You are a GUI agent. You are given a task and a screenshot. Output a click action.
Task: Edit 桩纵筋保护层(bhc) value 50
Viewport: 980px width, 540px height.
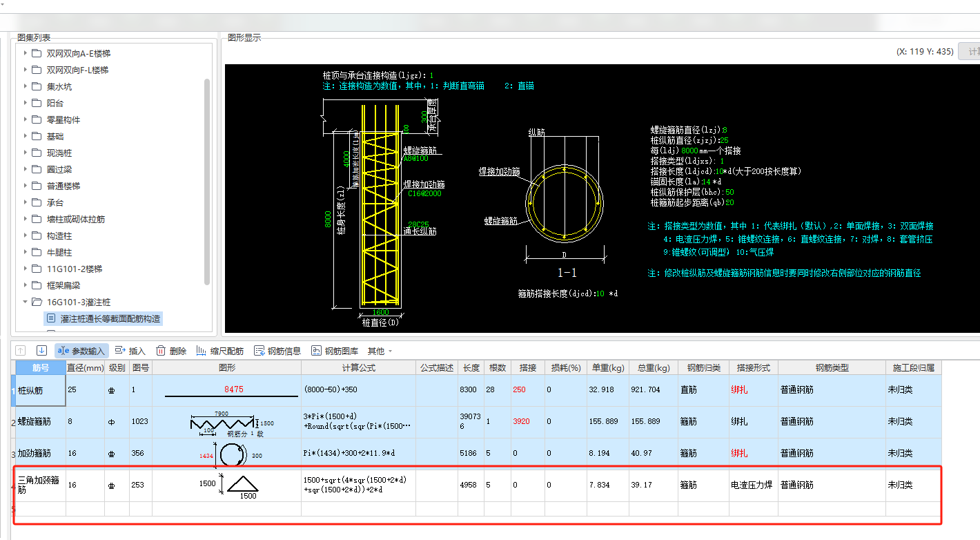729,192
